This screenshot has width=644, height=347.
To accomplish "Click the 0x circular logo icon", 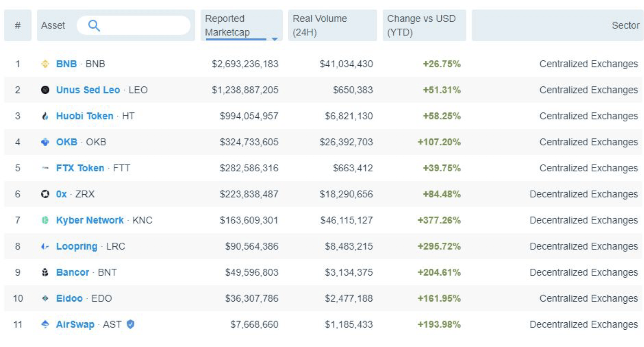I will (x=45, y=194).
